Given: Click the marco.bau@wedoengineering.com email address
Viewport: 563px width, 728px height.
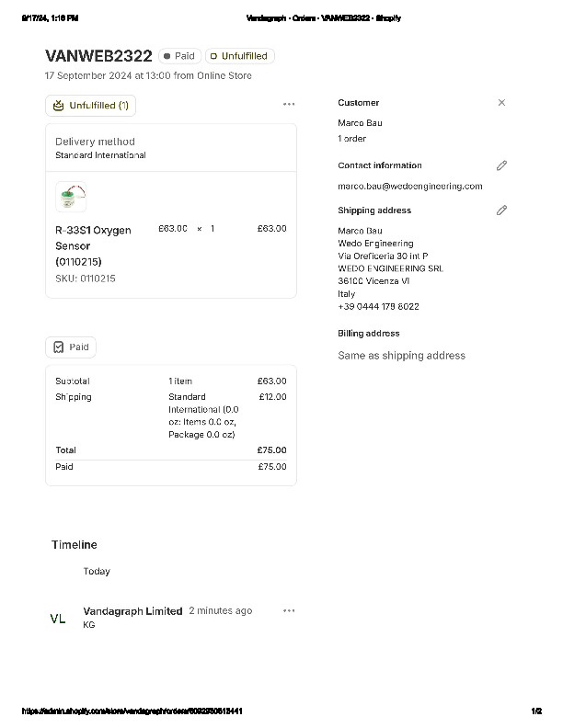Looking at the screenshot, I should (x=409, y=186).
